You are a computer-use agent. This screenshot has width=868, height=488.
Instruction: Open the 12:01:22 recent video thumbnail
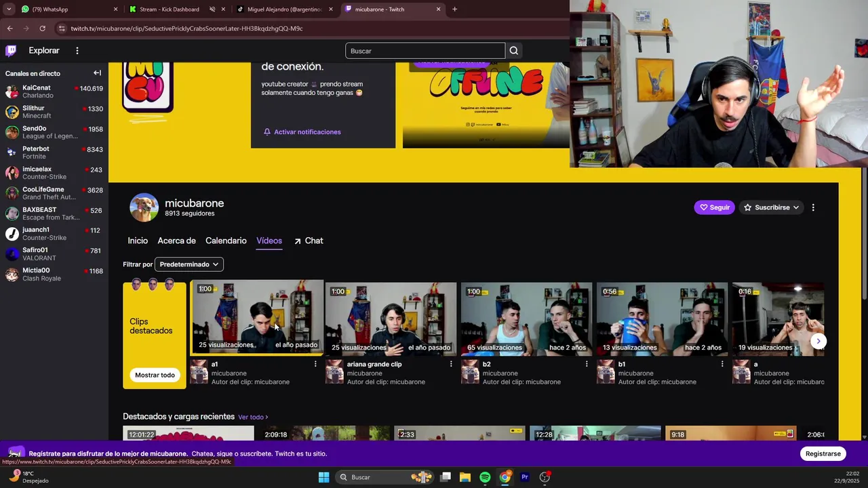[189, 433]
